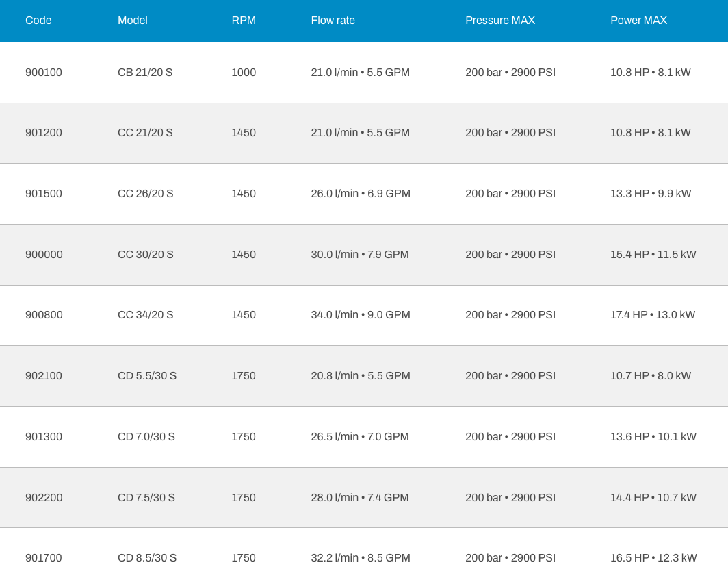Click the 1000 RPM value
Screen dimensions: 728x580
click(x=244, y=73)
